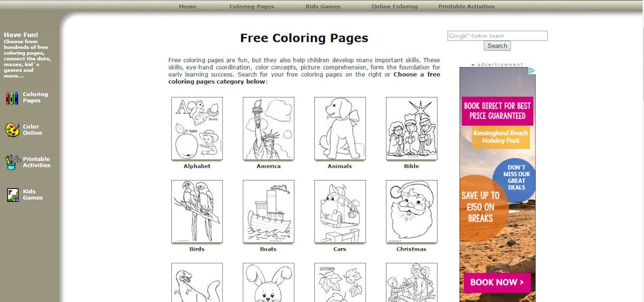The width and height of the screenshot is (644, 302).
Task: Open the bunny face coloring thumbnail
Action: [268, 283]
